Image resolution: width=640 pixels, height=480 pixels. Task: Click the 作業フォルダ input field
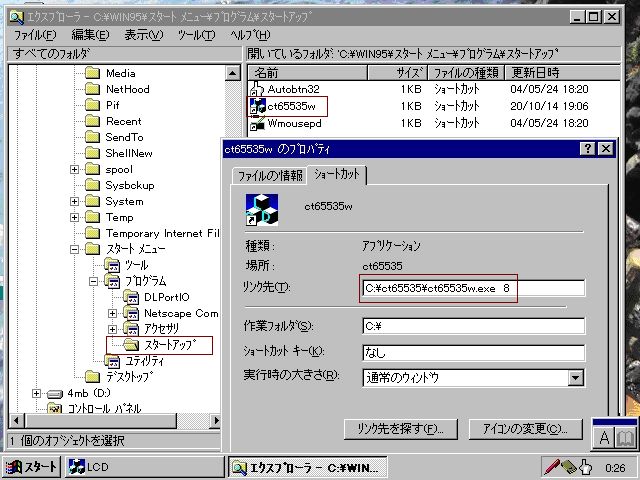coord(473,326)
